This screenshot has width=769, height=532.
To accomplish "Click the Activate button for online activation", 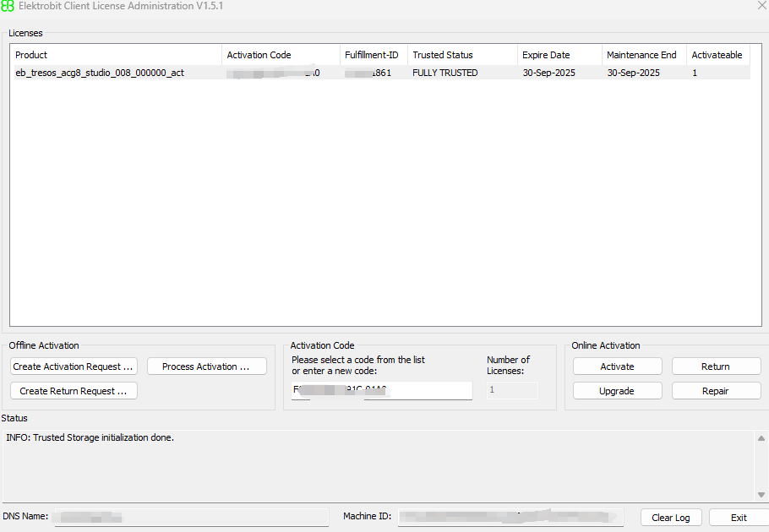I will point(617,366).
